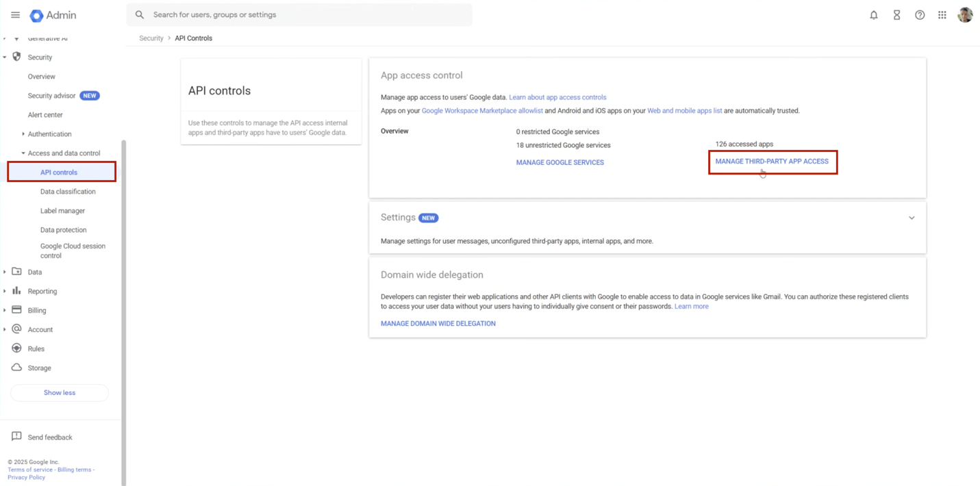Open Alert center
This screenshot has width=980, height=486.
(x=45, y=115)
